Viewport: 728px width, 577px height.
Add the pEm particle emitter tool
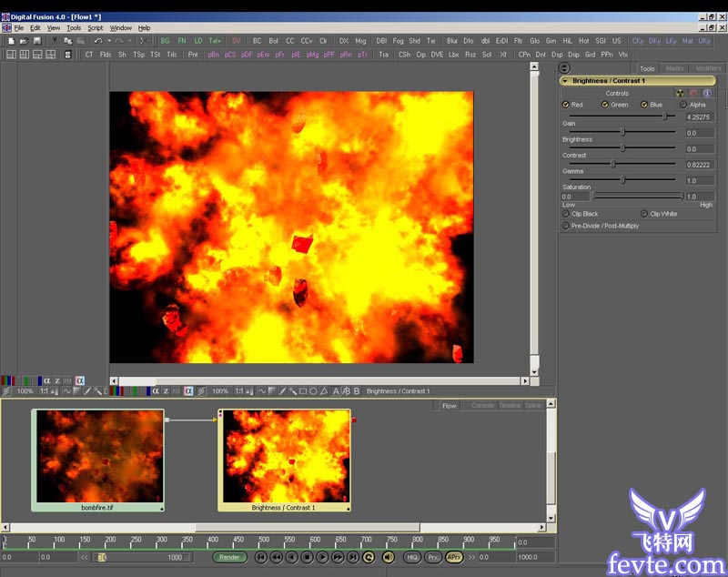click(x=263, y=55)
